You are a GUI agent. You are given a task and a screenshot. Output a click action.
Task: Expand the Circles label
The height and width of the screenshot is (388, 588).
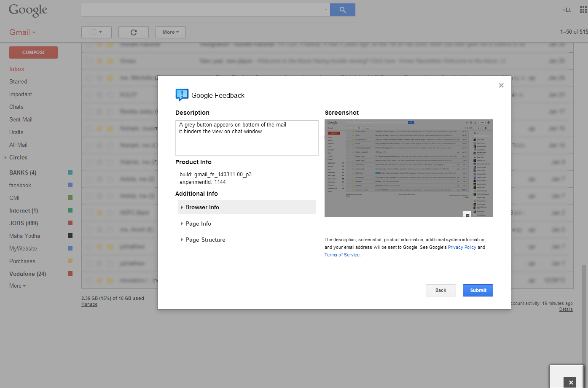coord(5,157)
